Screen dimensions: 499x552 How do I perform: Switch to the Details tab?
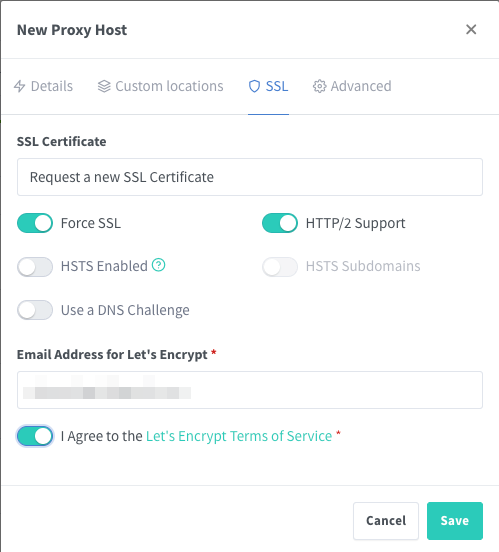click(43, 86)
